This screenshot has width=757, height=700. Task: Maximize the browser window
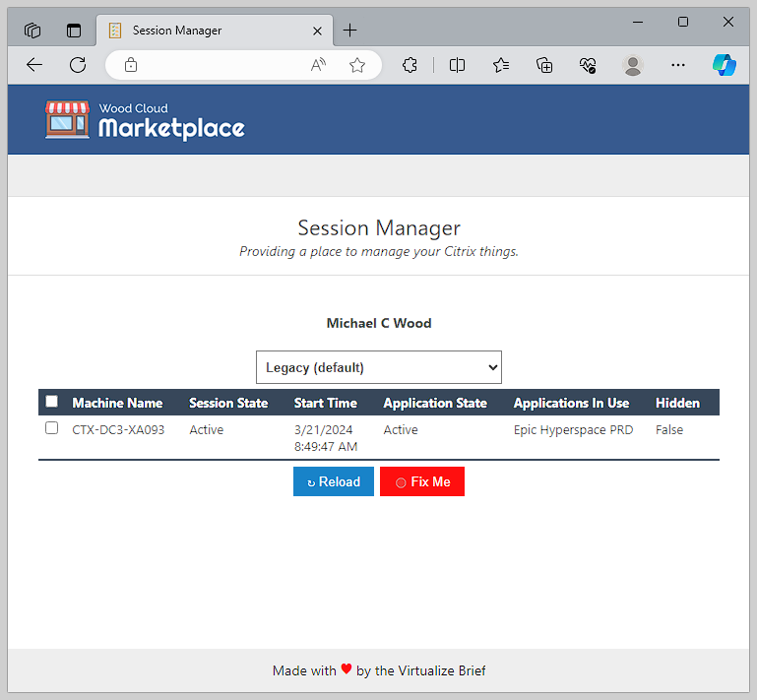tap(682, 22)
